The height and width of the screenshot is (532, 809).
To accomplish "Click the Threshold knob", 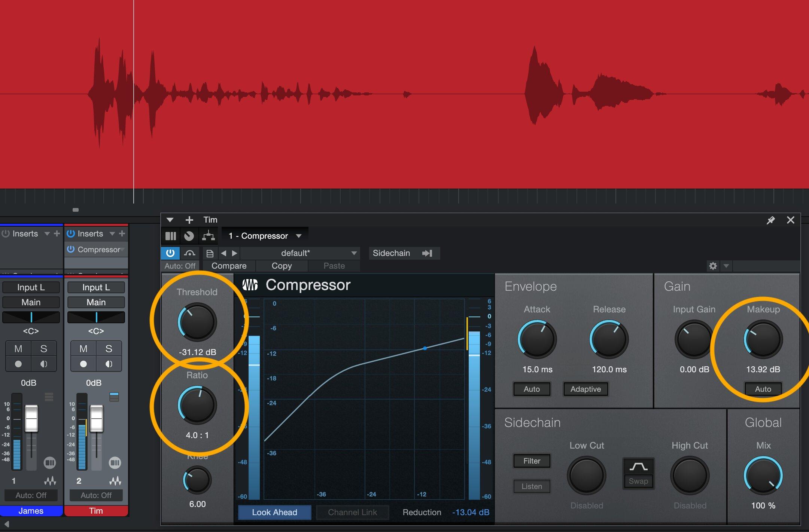I will 197,322.
